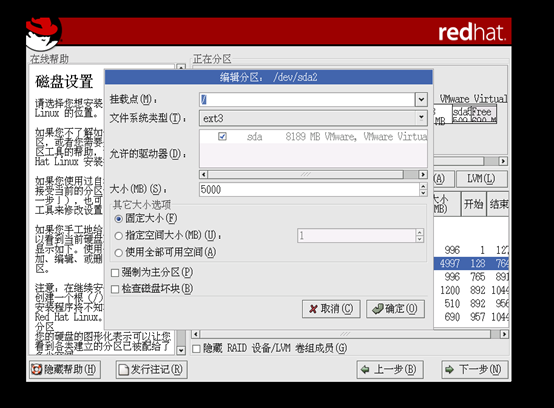Toggle the sda allowable drive checkbox
Screen dimensions: 554x408
(222, 136)
